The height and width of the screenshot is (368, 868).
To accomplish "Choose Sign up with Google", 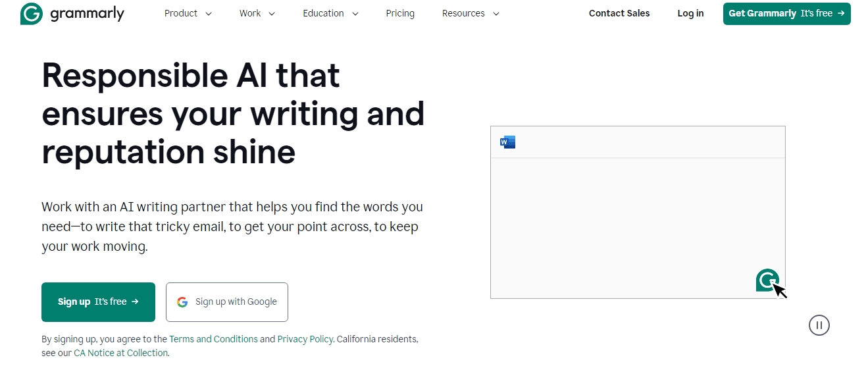I will [x=227, y=302].
